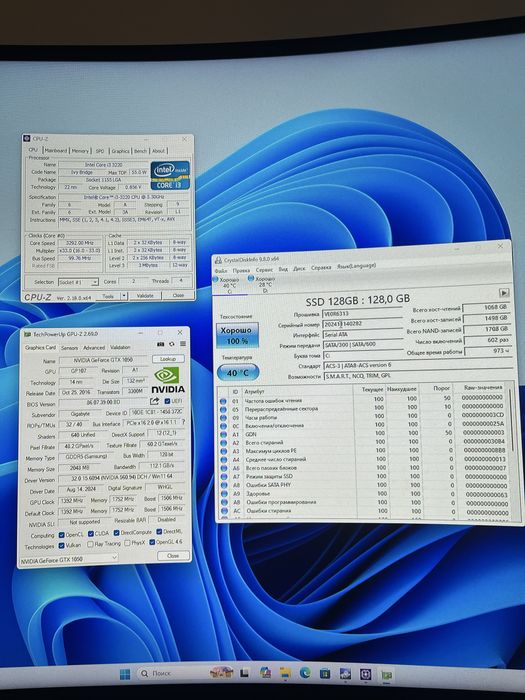Click Tools button in CPU-Z
Image resolution: width=525 pixels, height=700 pixels.
[x=108, y=296]
